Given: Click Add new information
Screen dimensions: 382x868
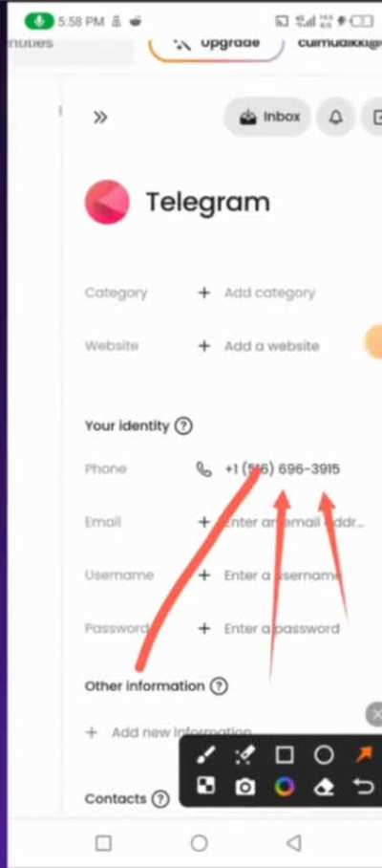Looking at the screenshot, I should pos(181,732).
